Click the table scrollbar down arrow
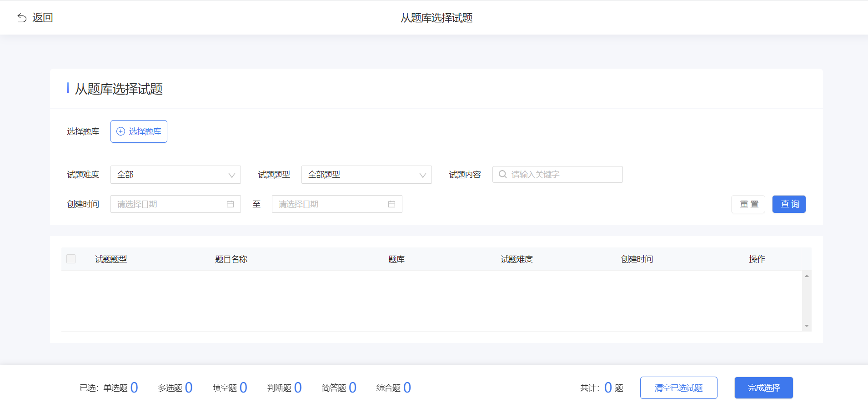The width and height of the screenshot is (868, 408). click(807, 326)
